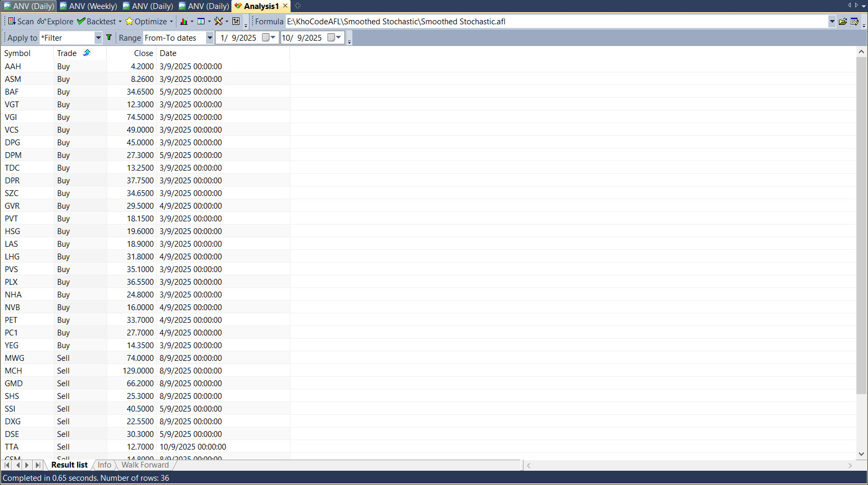The image size is (868, 485).
Task: Open the analysis Settings wrench icon
Action: [218, 22]
